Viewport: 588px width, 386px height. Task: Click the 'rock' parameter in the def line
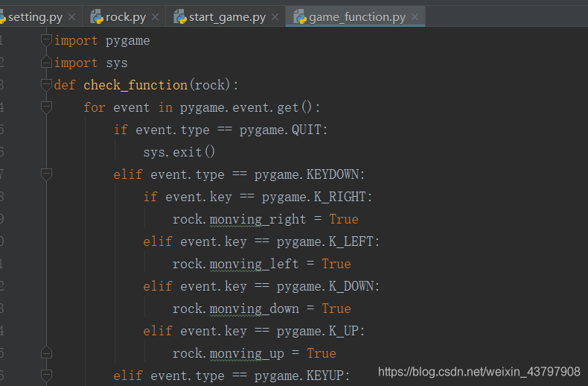pos(210,85)
